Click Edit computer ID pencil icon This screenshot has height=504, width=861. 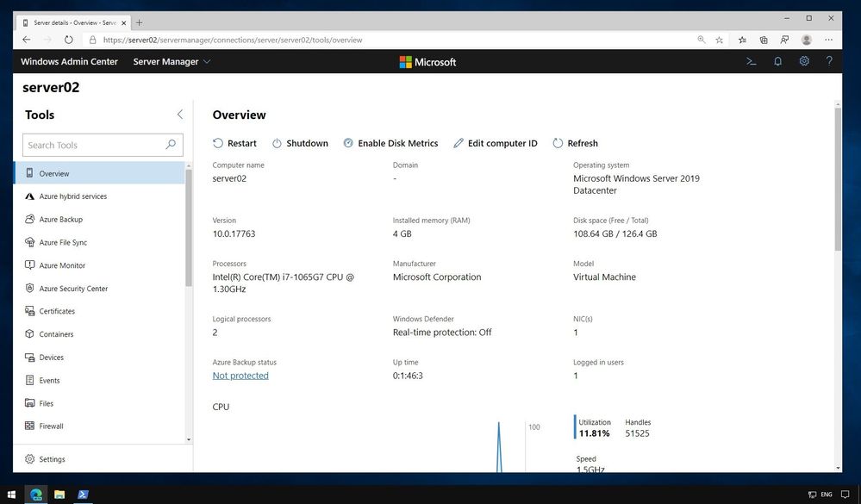coord(458,143)
